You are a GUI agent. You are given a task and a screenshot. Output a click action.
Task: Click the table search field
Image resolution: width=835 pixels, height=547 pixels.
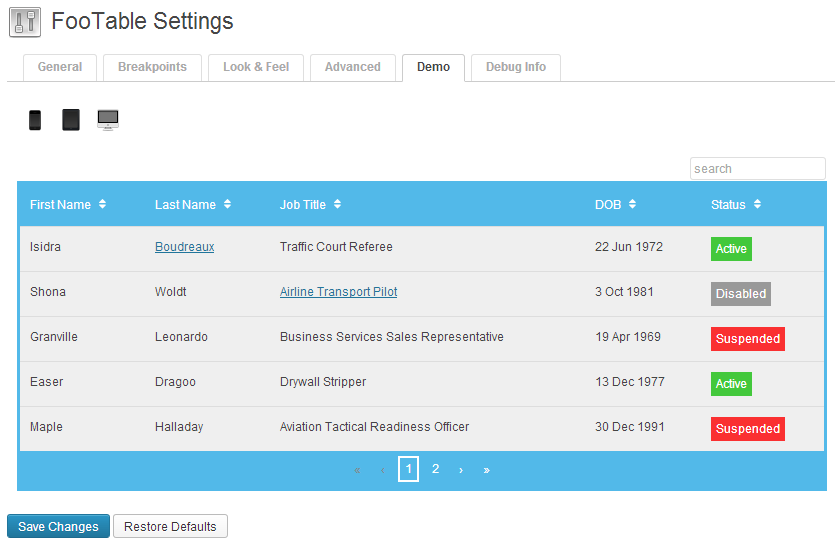pyautogui.click(x=757, y=169)
